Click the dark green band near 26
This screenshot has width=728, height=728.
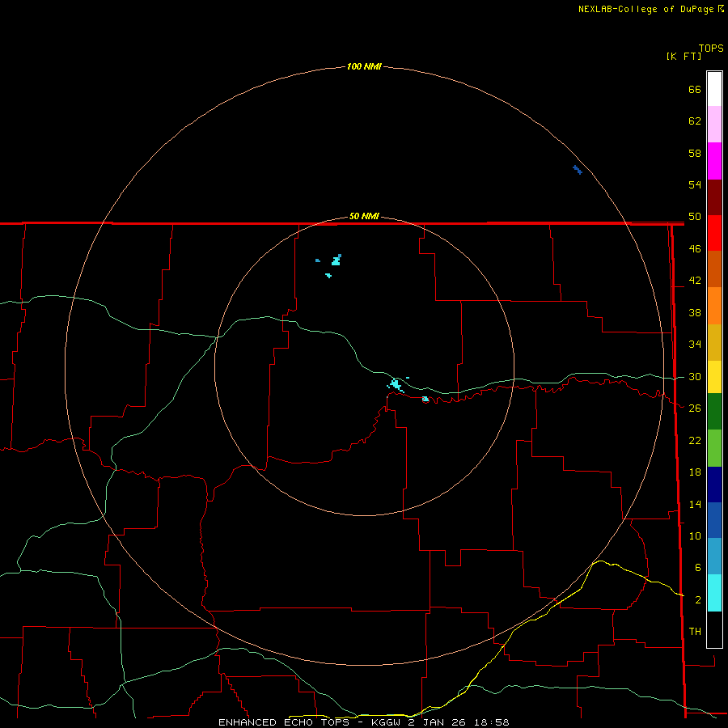pyautogui.click(x=714, y=412)
